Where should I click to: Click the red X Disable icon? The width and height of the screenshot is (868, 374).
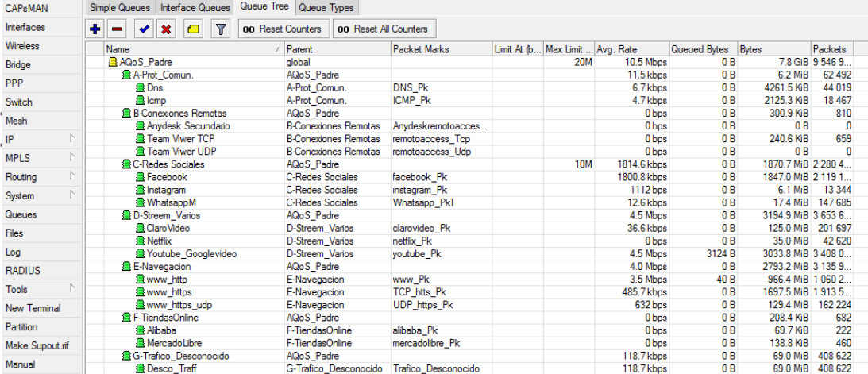165,29
